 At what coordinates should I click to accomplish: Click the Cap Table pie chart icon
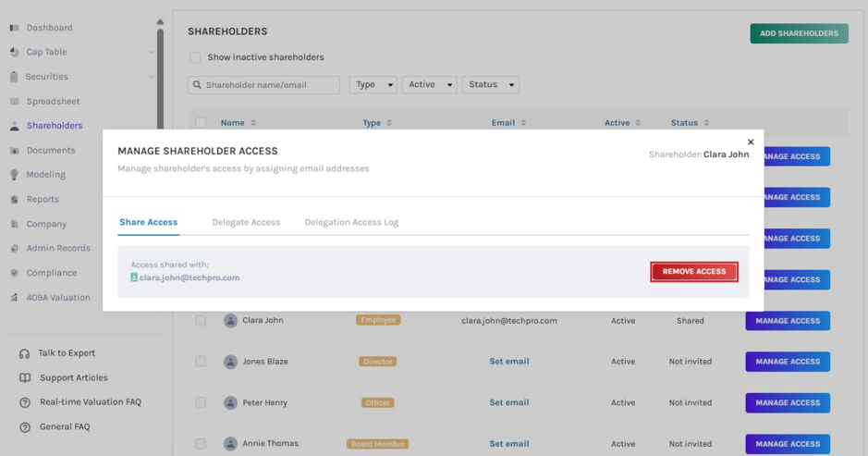click(15, 52)
